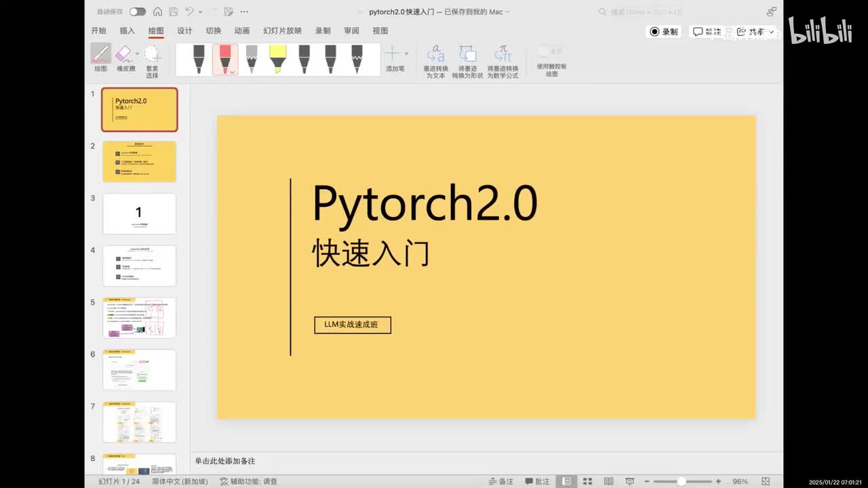Open the Insert (插入) tab
This screenshot has height=488, width=868.
[127, 30]
